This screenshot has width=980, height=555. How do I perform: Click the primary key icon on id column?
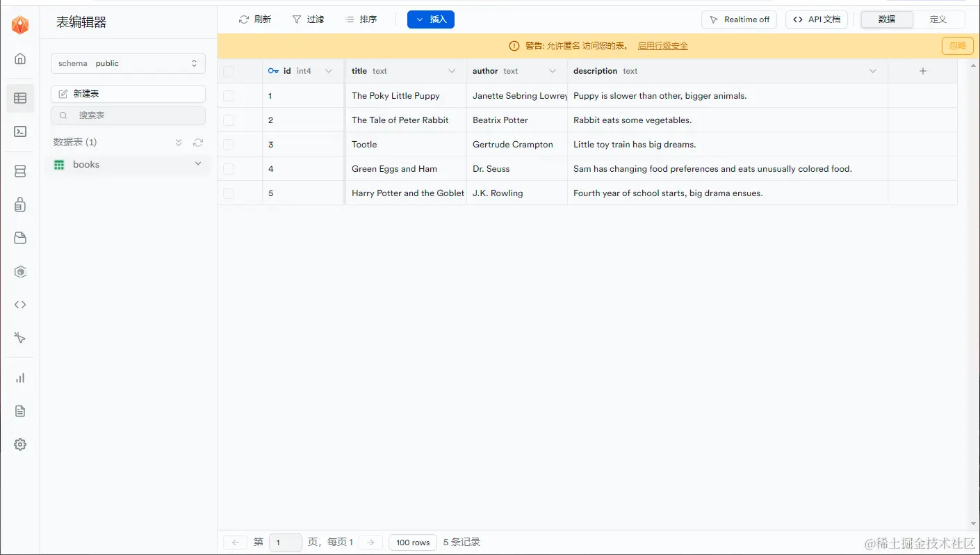click(273, 71)
